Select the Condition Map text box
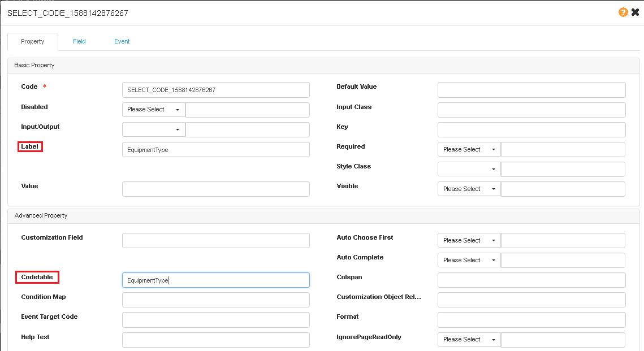The height and width of the screenshot is (351, 644). pos(215,300)
